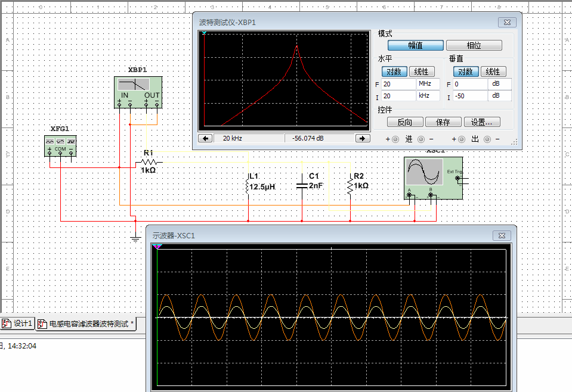
Task: Open horizontal I unit dropdown showing kHz
Action: [x=428, y=96]
